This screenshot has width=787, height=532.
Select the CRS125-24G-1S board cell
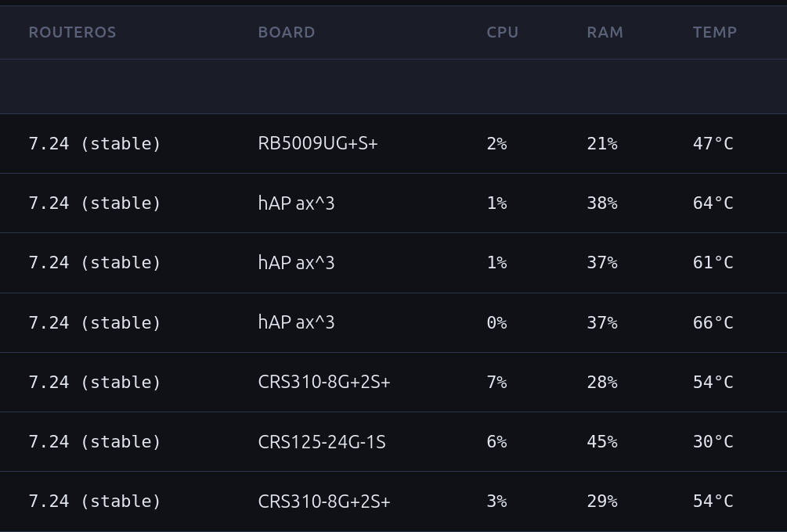tap(322, 442)
